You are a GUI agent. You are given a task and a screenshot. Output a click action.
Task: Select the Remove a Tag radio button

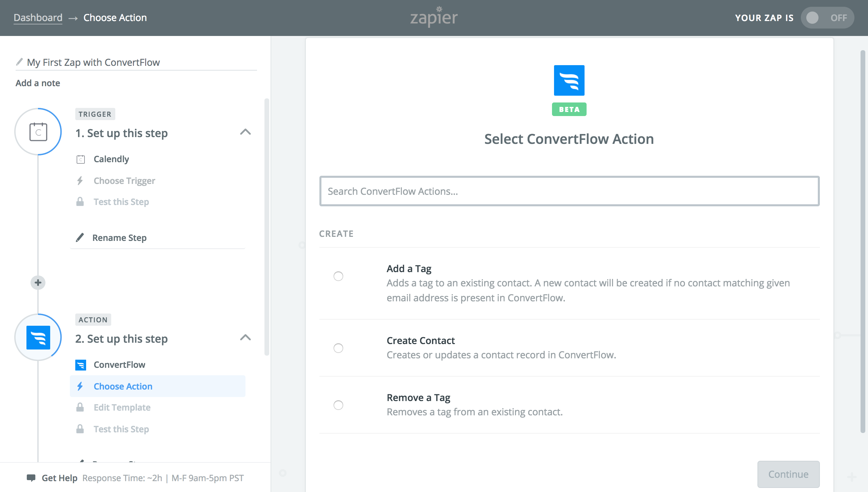point(338,405)
